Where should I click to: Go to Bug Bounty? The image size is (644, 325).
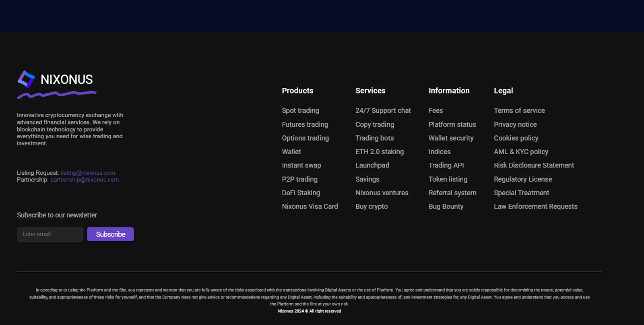coord(446,207)
